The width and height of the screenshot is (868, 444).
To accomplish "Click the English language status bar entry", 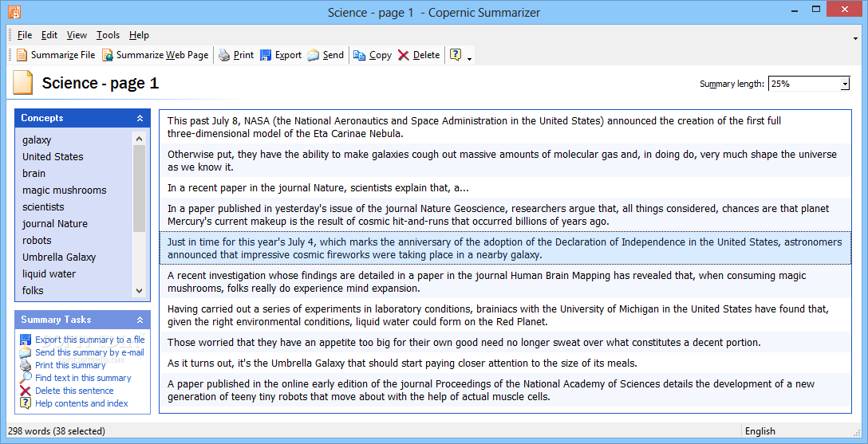I will (x=760, y=431).
